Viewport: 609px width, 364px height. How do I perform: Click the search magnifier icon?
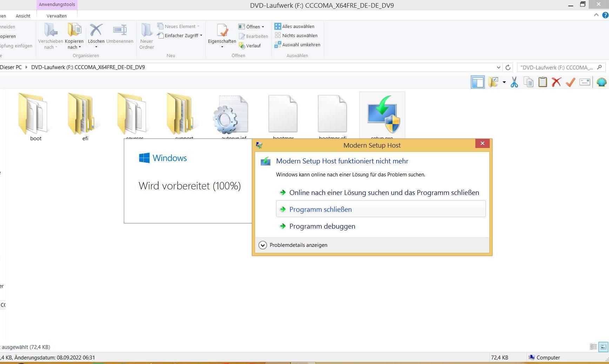600,67
